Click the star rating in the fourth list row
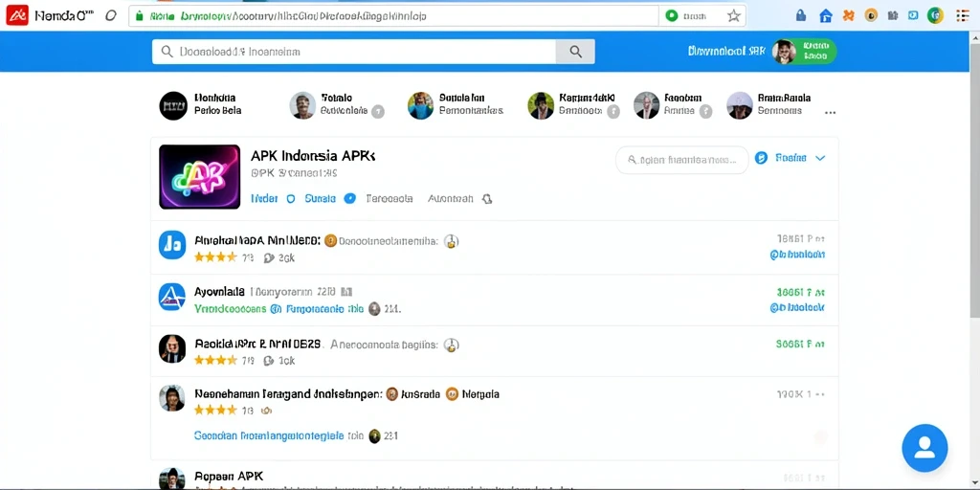Viewport: 980px width, 490px height. 215,410
